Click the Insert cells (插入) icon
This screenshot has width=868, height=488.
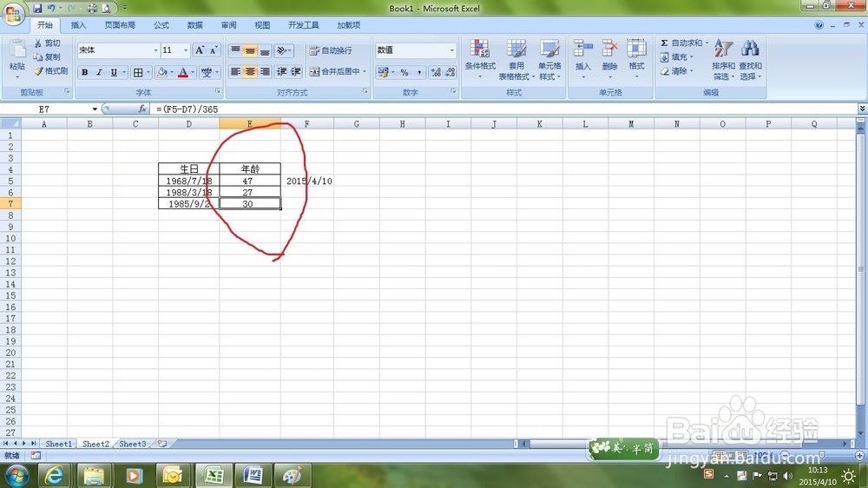[x=583, y=48]
